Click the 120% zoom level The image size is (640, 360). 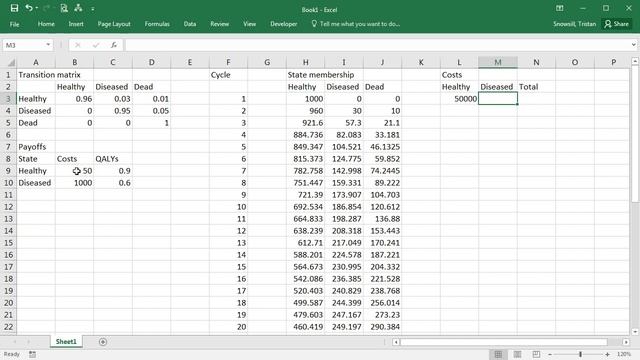pyautogui.click(x=624, y=354)
